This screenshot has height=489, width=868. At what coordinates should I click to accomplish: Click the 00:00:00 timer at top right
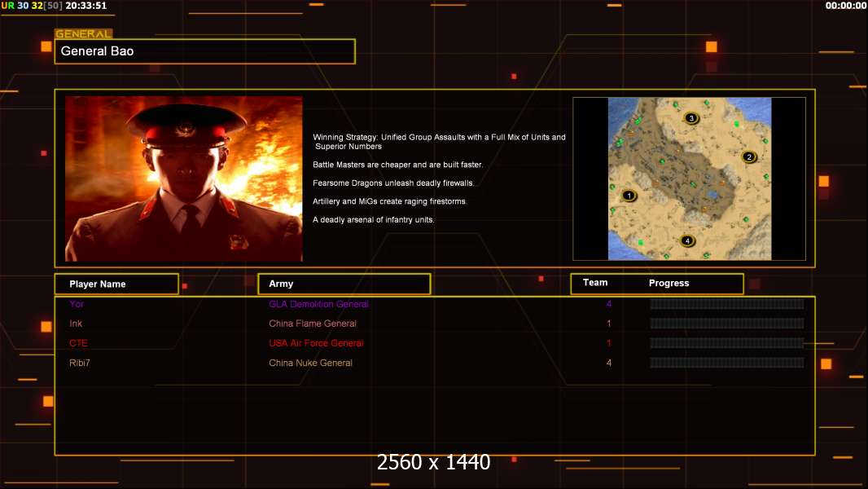[846, 6]
